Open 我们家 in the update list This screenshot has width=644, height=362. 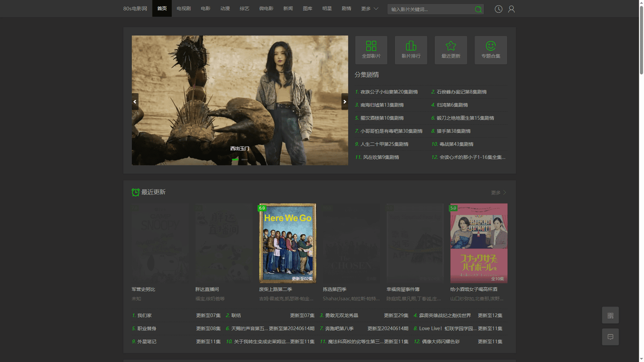[144, 316]
